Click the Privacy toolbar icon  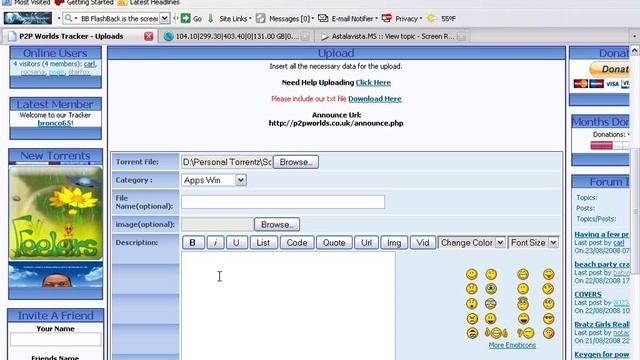pyautogui.click(x=387, y=18)
